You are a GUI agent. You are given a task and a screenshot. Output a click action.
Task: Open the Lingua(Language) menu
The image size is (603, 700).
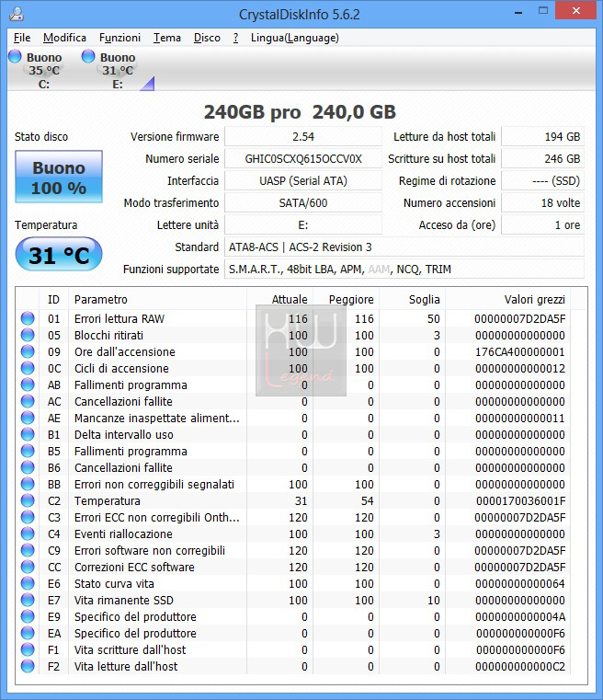click(x=295, y=38)
